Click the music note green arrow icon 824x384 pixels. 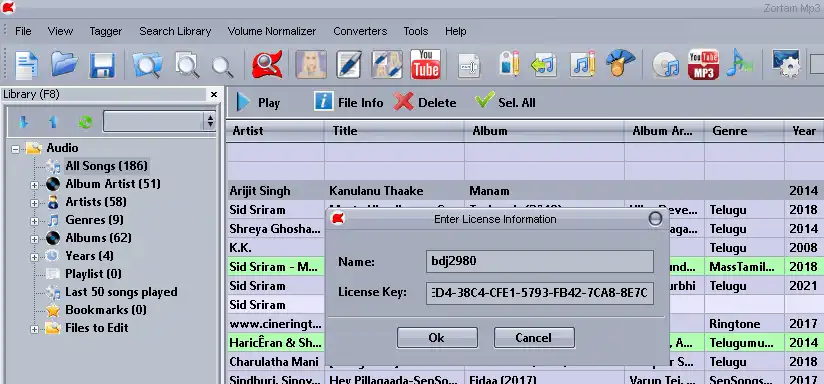pyautogui.click(x=544, y=65)
